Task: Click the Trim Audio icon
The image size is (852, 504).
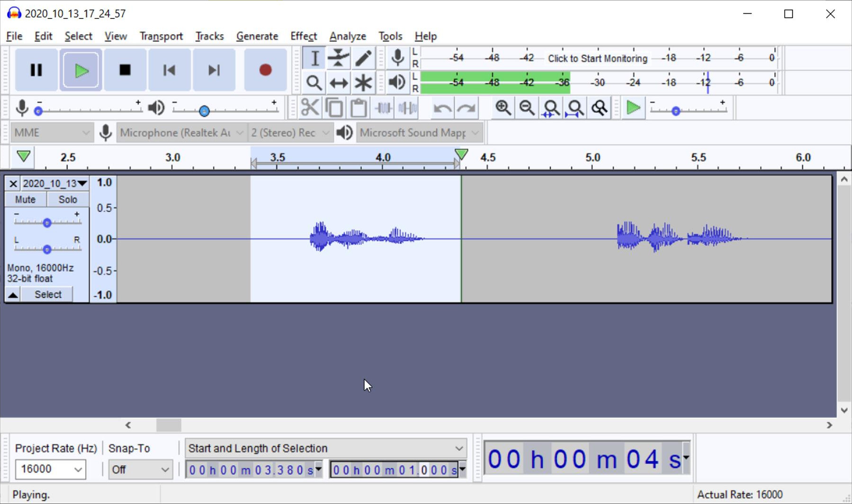Action: [x=383, y=108]
